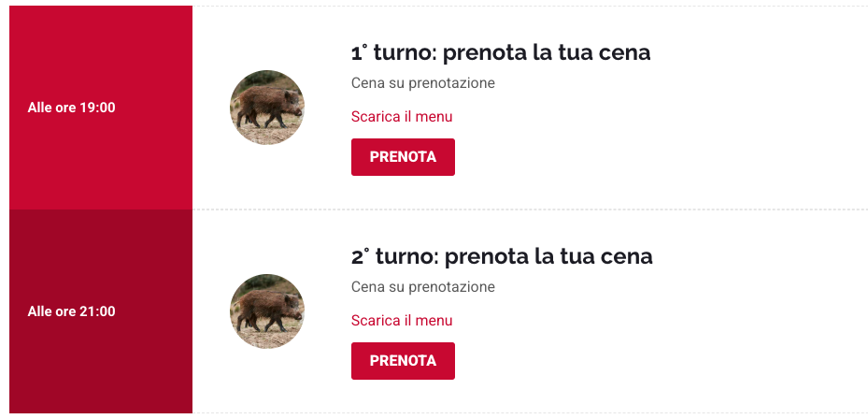This screenshot has width=868, height=419.
Task: Click the '2°' number in the second heading
Action: pyautogui.click(x=361, y=257)
